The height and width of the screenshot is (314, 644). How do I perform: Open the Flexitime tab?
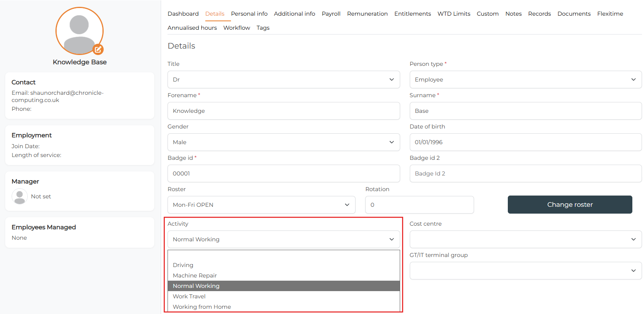pos(610,14)
